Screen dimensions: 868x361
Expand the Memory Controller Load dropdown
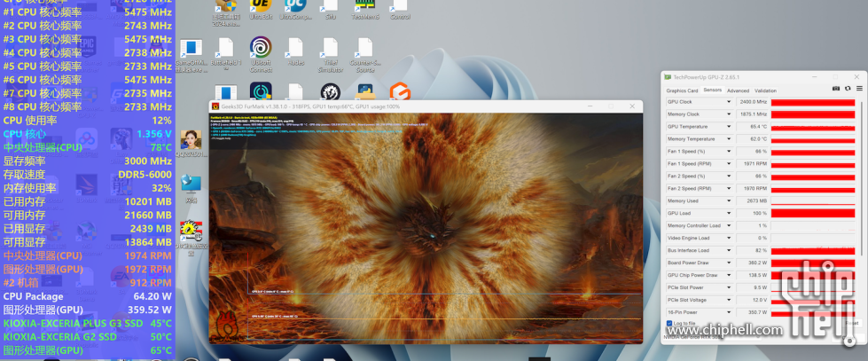(729, 226)
